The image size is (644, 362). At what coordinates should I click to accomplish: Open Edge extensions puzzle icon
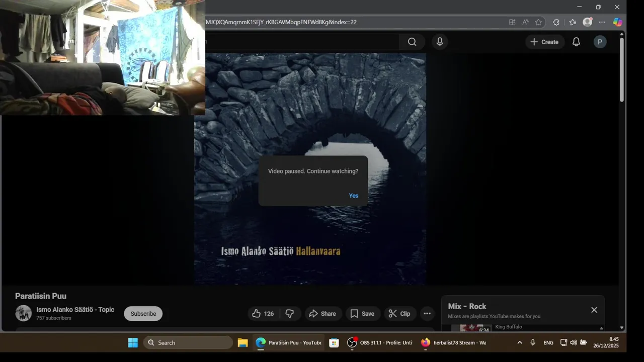click(556, 22)
